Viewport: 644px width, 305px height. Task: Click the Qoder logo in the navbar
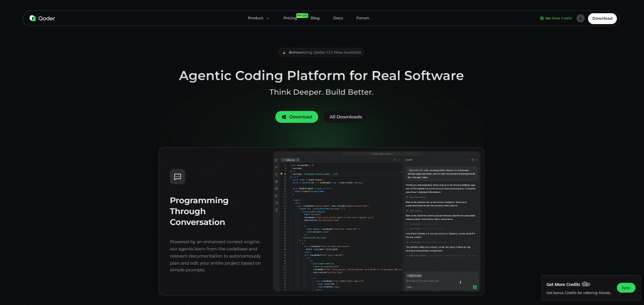(42, 18)
